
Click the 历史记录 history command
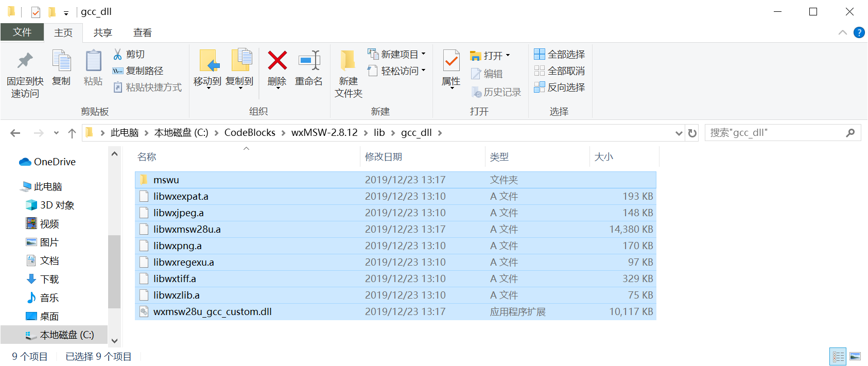pyautogui.click(x=496, y=92)
